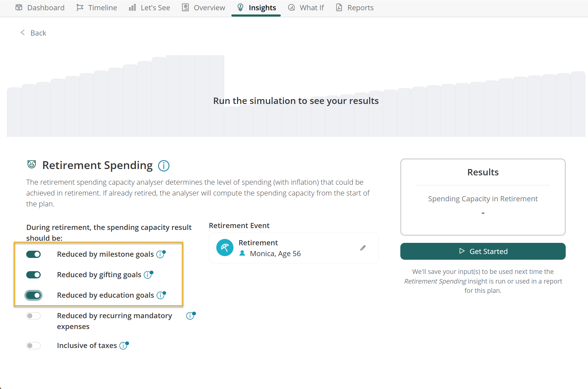Open info icon for milestone goals
This screenshot has width=588, height=389.
pyautogui.click(x=161, y=254)
